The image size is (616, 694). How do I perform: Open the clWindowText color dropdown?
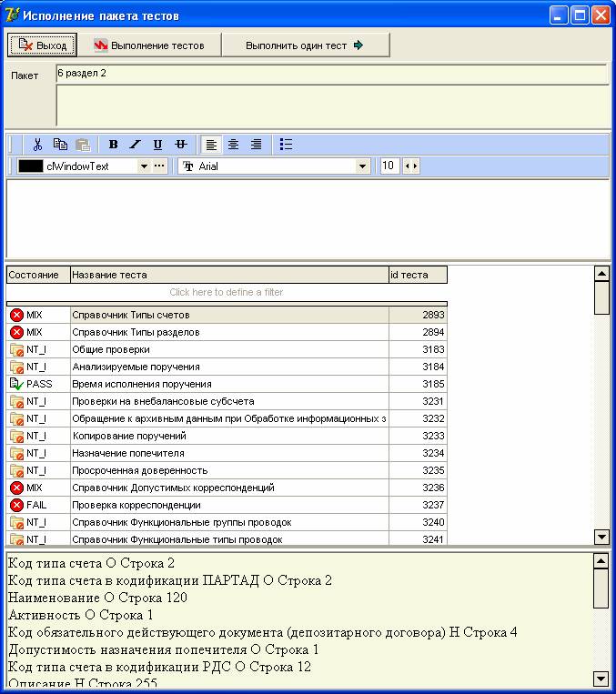[x=144, y=166]
